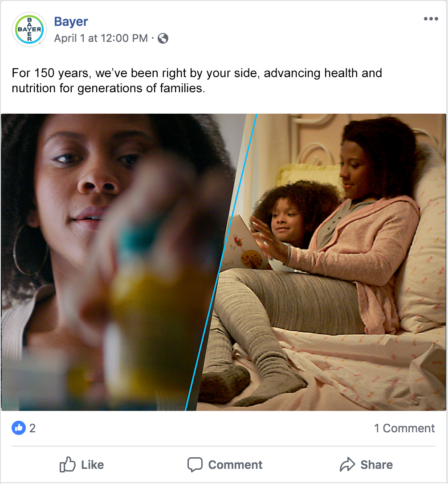The image size is (448, 484).
Task: Open the Bayer page name link
Action: [x=71, y=21]
